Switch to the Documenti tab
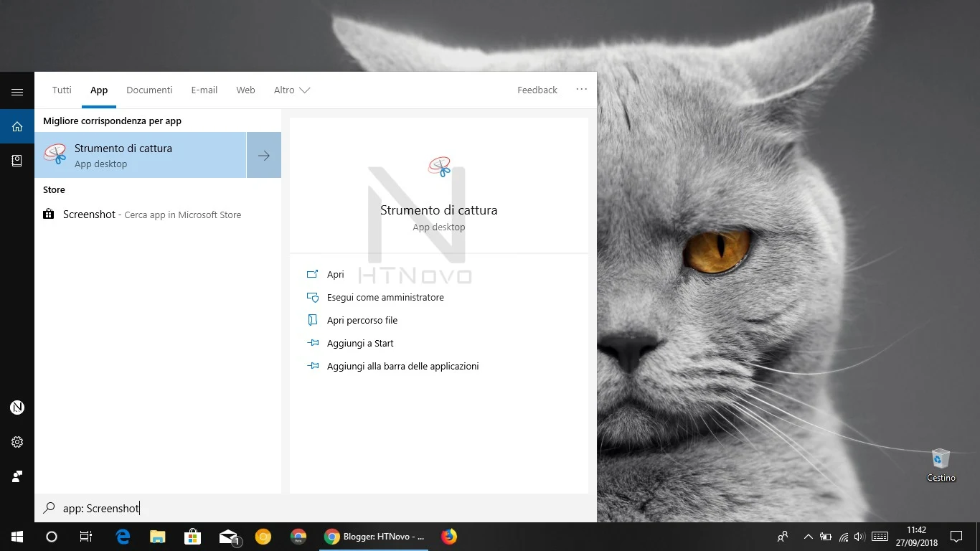Image resolution: width=980 pixels, height=551 pixels. pos(149,90)
